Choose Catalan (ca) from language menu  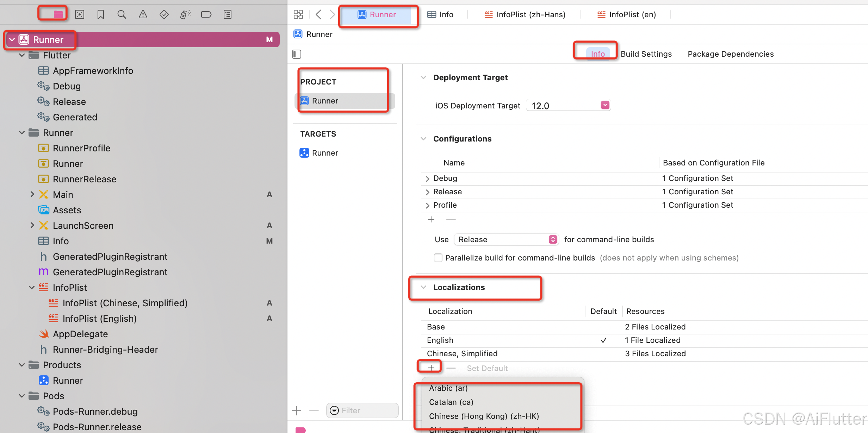point(451,402)
